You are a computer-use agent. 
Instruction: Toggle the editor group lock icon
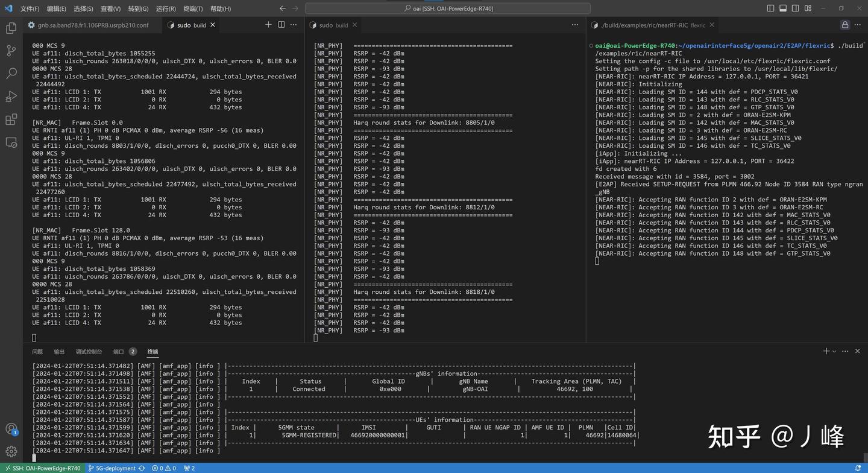click(845, 25)
